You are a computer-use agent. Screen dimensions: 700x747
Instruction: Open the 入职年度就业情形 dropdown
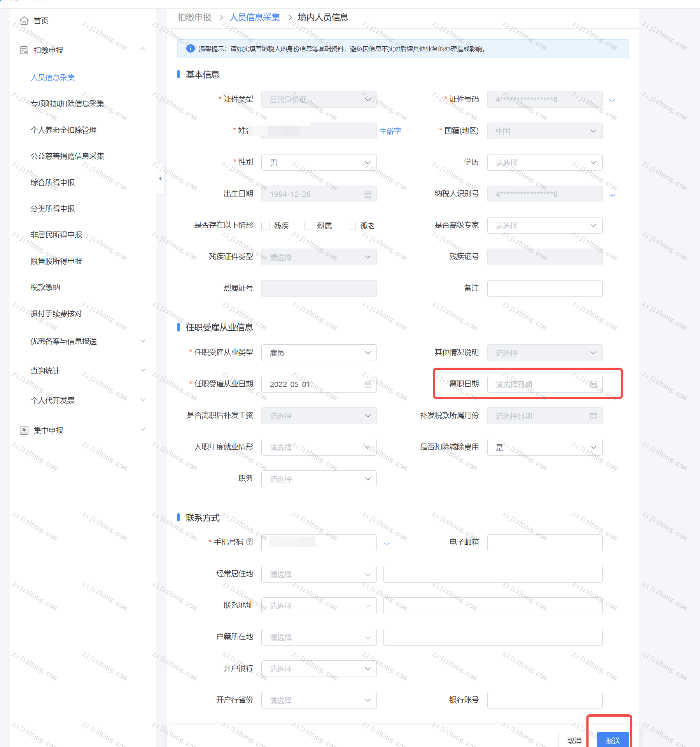(319, 447)
